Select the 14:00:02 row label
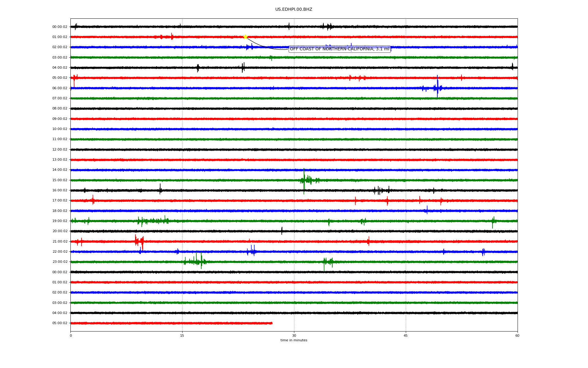Image resolution: width=588 pixels, height=368 pixels. (x=60, y=170)
